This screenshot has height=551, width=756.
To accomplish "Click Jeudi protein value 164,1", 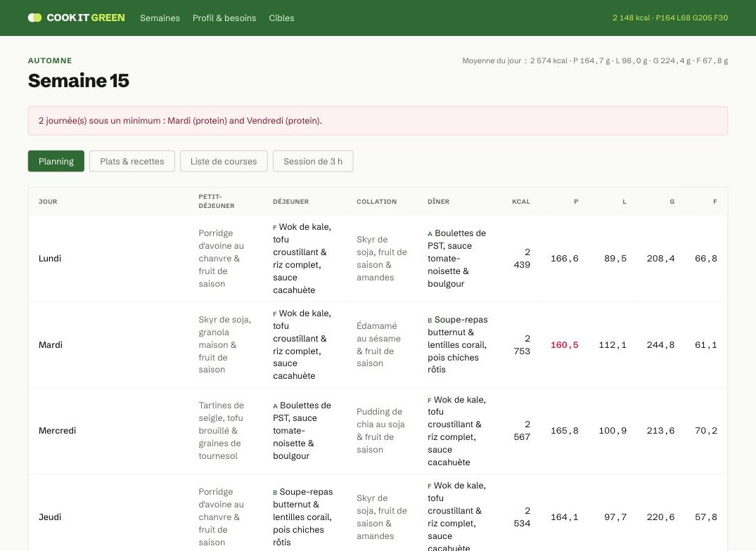I will click(x=565, y=517).
